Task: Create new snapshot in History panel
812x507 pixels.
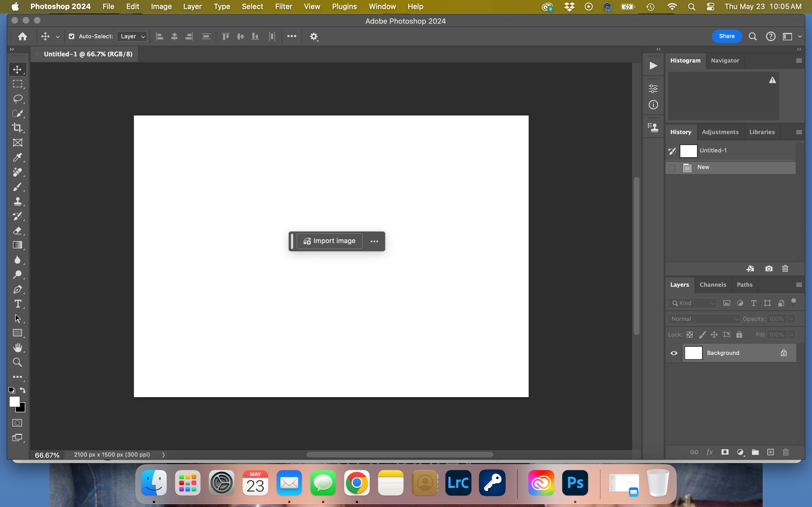Action: tap(769, 269)
